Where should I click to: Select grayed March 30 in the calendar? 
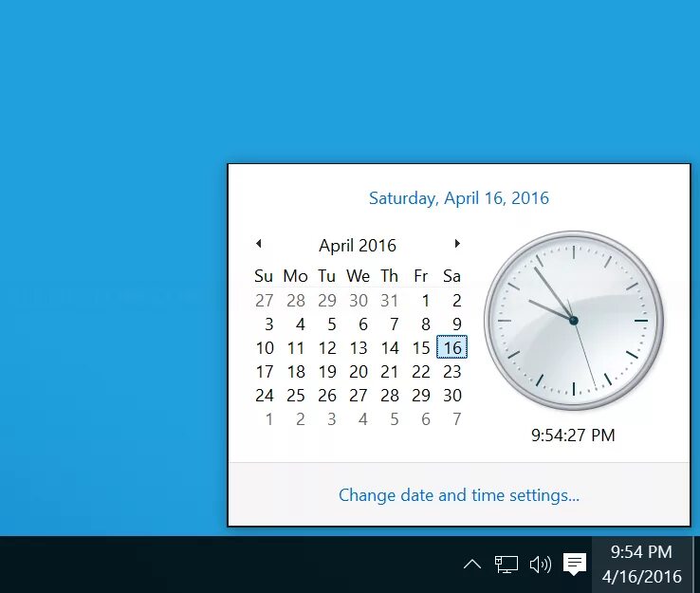(x=359, y=301)
